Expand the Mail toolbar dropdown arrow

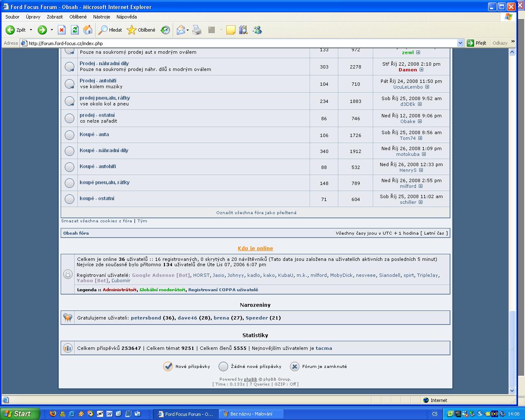(187, 30)
